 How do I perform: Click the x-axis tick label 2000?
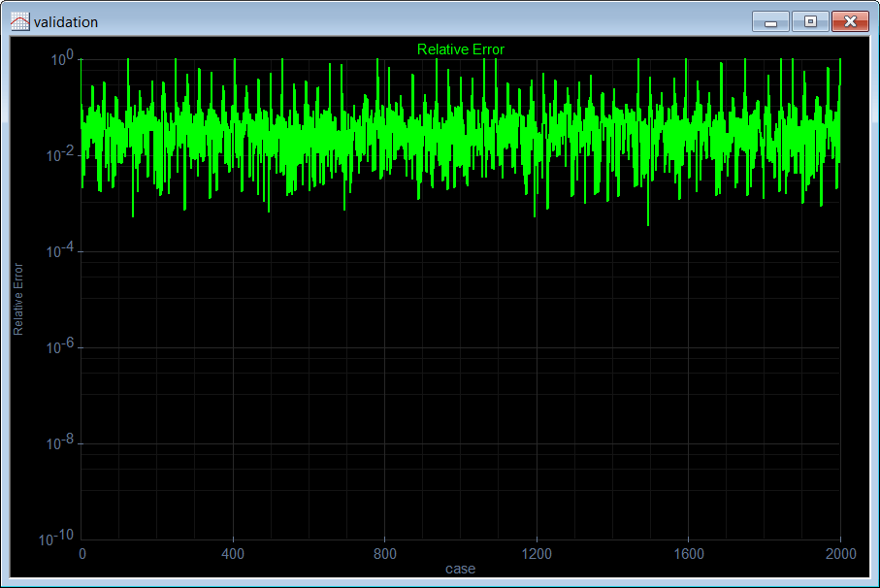coord(841,554)
